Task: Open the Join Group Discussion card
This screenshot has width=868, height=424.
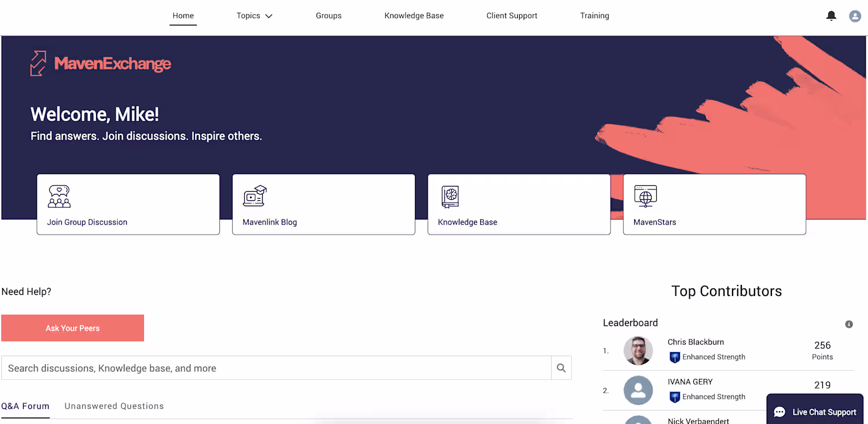Action: coord(128,204)
